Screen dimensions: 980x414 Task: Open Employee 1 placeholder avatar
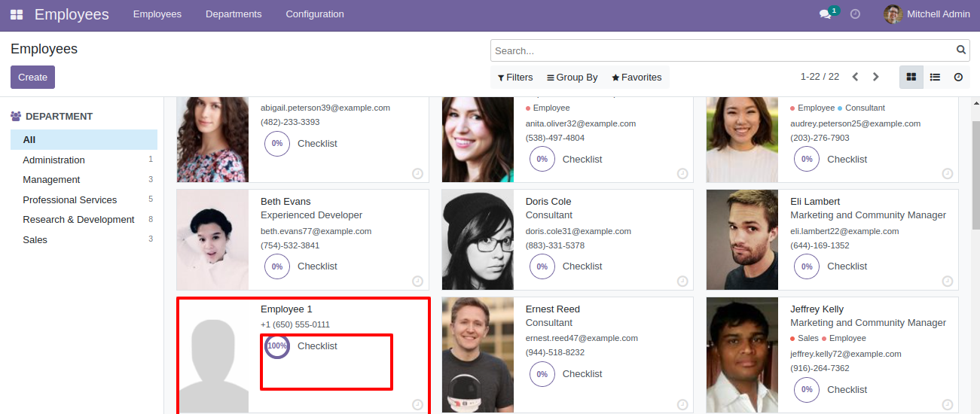pyautogui.click(x=212, y=355)
